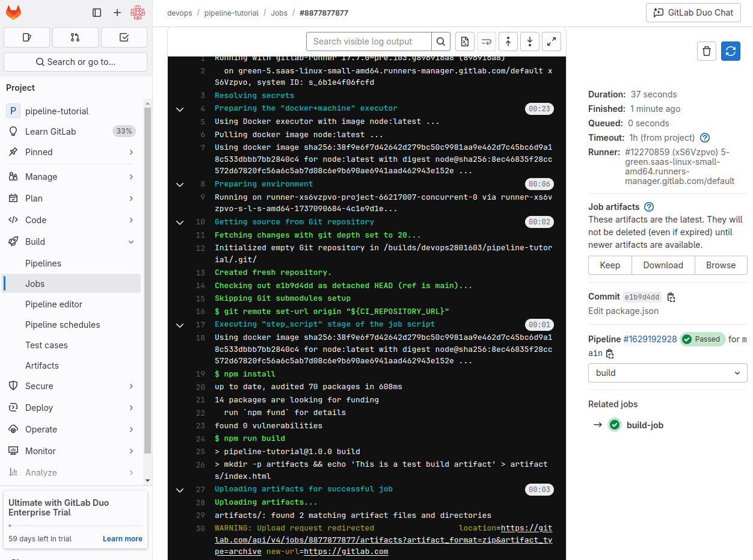
Task: Collapse the Preparing environment log section
Action: click(x=179, y=184)
